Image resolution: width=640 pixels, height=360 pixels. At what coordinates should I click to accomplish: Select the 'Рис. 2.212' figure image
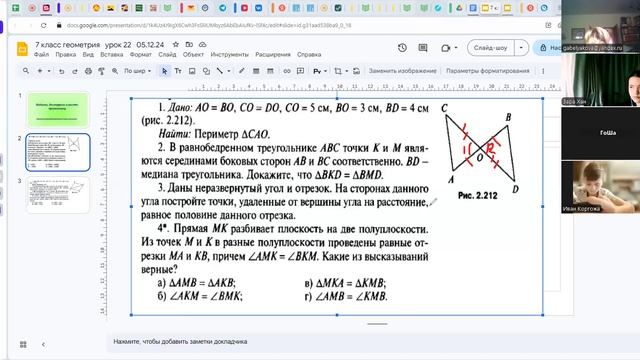click(x=337, y=207)
